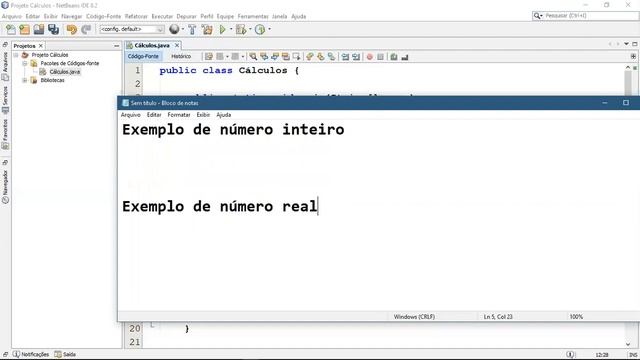Open the Depurar menu in NetBeans

187,16
